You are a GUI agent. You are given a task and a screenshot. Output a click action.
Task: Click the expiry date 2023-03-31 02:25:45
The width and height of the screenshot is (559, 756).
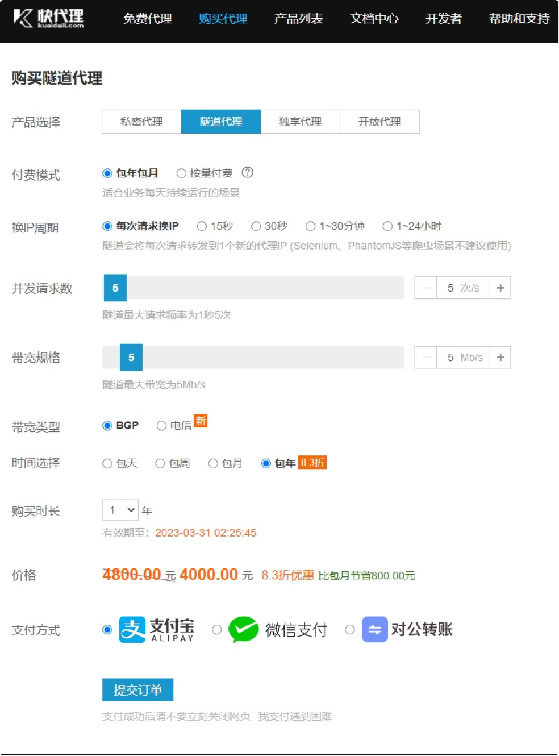tap(206, 533)
